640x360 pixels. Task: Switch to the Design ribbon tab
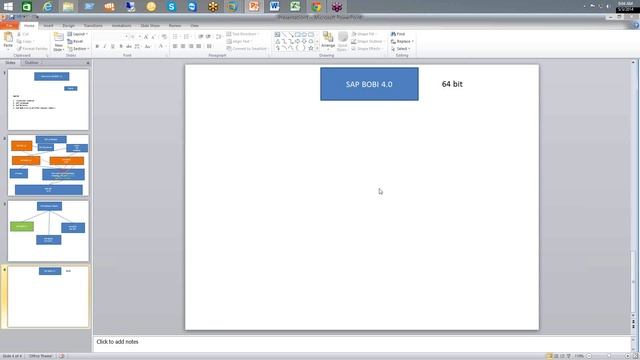69,25
